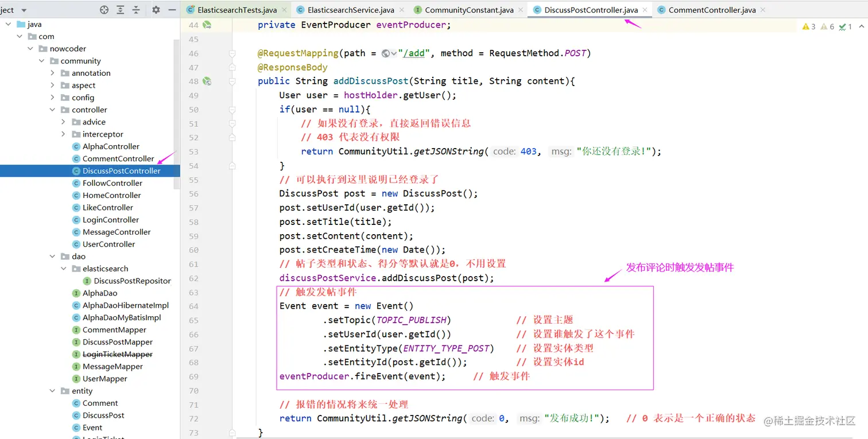This screenshot has width=868, height=439.
Task: Fold the @RequestMapping annotation block at line 46
Action: [232, 53]
